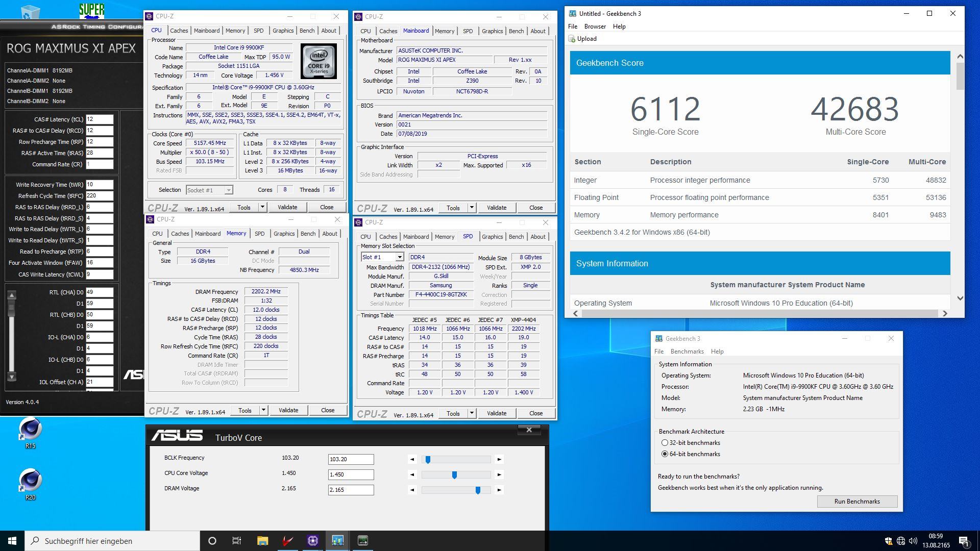Open File menu in Untitled Geekbench window
The image size is (980, 551).
573,27
